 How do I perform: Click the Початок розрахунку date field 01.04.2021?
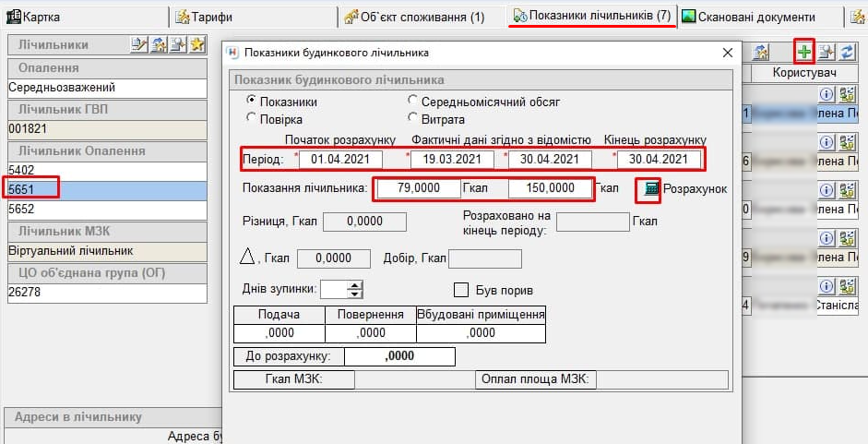pos(339,160)
